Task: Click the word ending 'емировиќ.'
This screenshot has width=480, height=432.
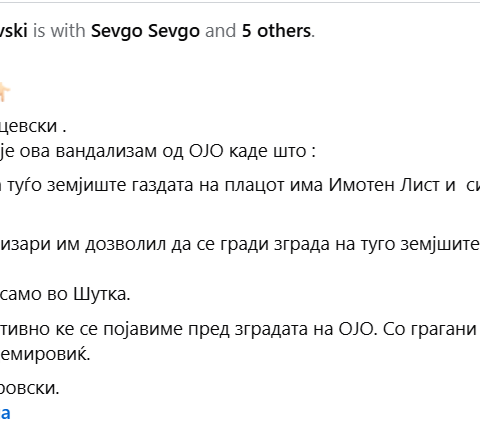Action: click(x=45, y=354)
